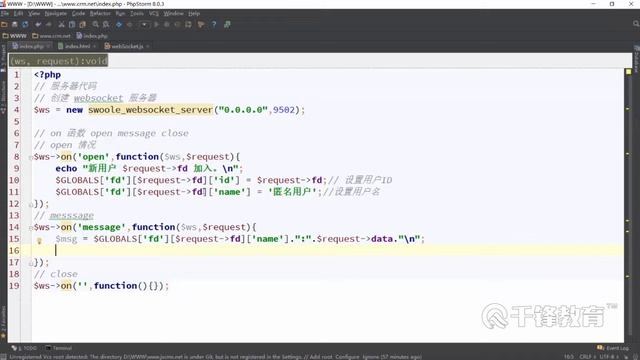Close the websocket.js tab
Screen dimensions: 640x360
(147, 47)
